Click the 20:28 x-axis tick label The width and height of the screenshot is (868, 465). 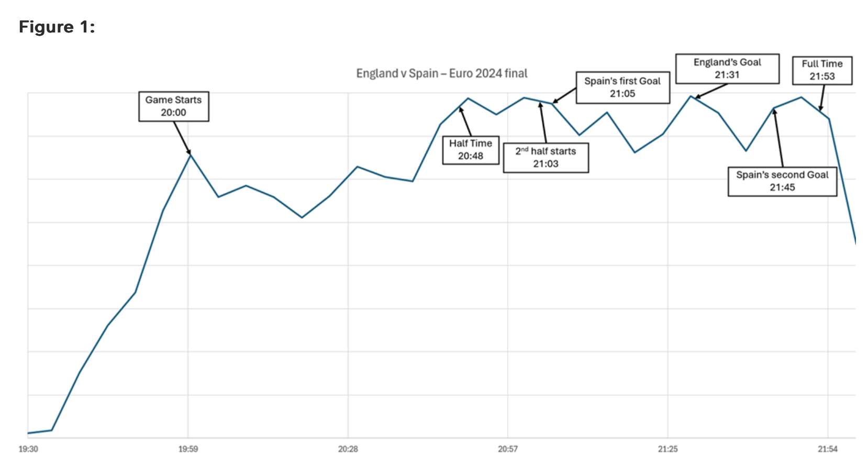pyautogui.click(x=348, y=449)
